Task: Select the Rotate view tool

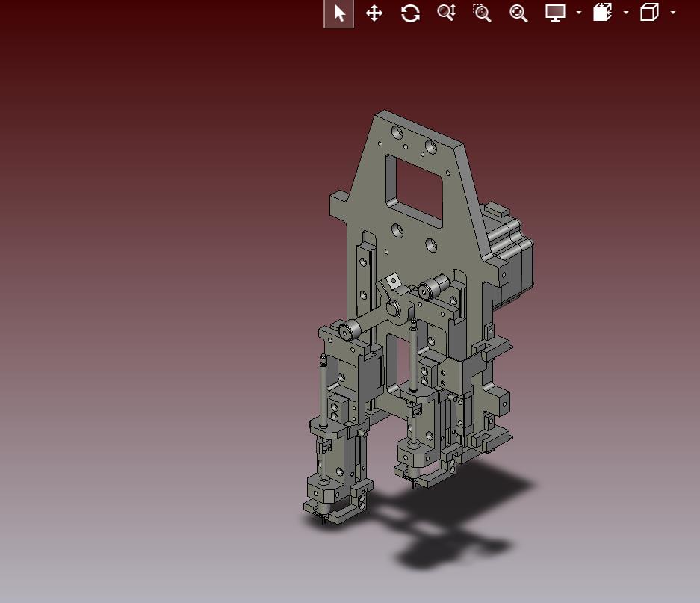Action: coord(410,13)
